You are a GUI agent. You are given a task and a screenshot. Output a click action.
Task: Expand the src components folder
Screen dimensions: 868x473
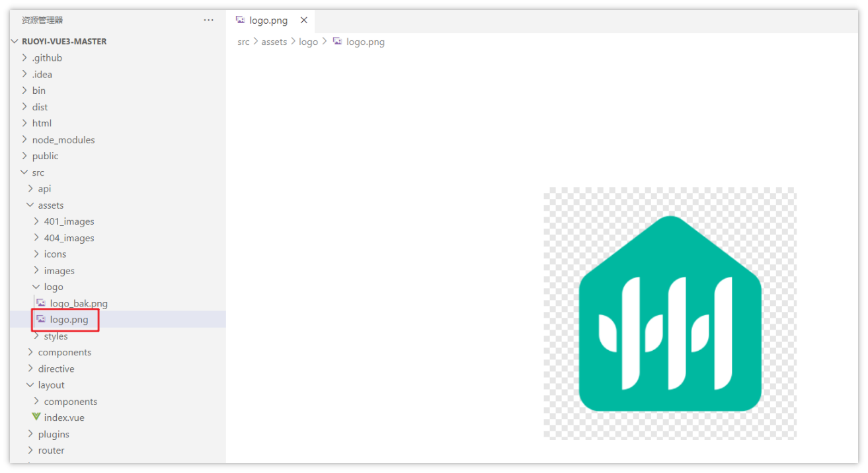pos(30,352)
